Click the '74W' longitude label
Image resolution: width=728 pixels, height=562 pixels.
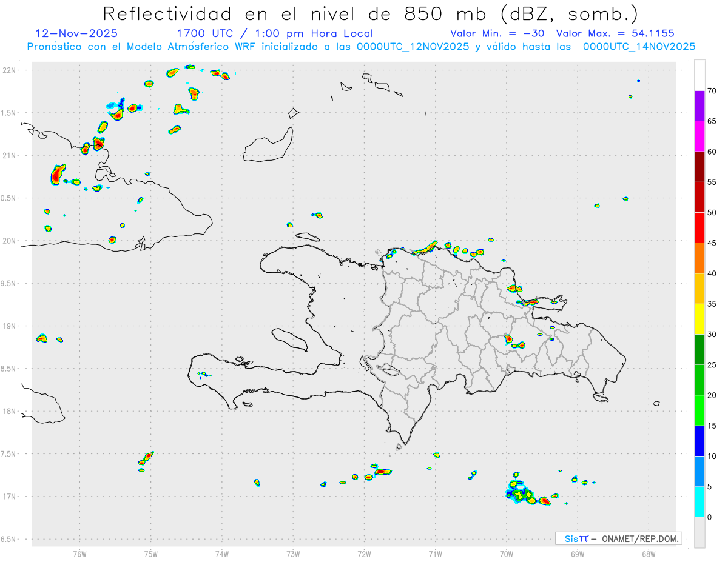coord(222,554)
